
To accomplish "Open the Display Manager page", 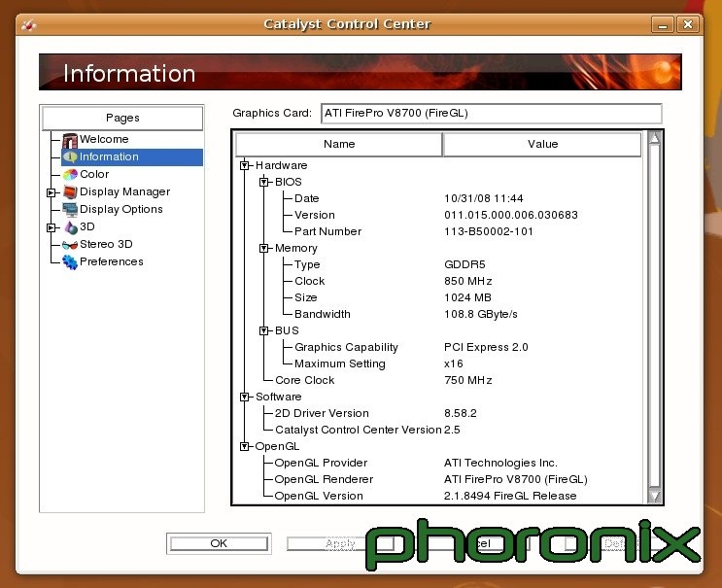I will click(x=124, y=191).
